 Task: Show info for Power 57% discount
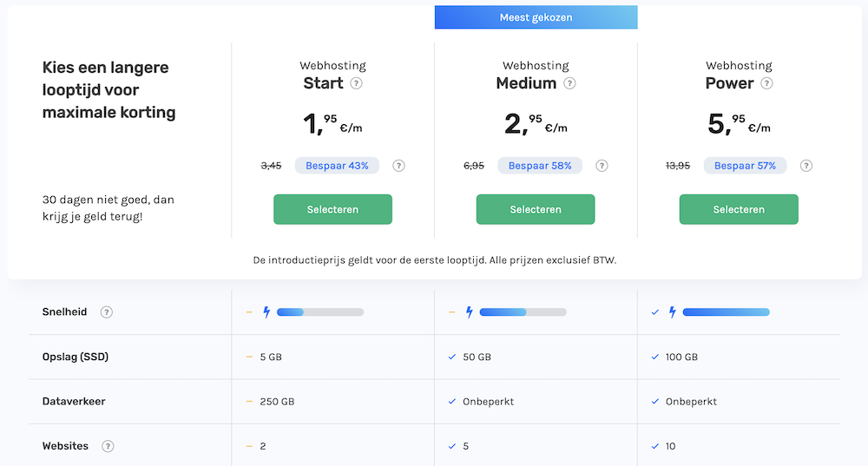(806, 166)
